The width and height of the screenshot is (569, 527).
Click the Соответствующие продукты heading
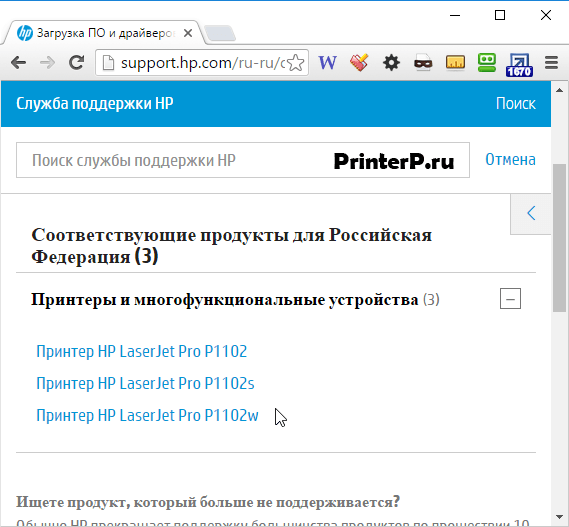232,246
